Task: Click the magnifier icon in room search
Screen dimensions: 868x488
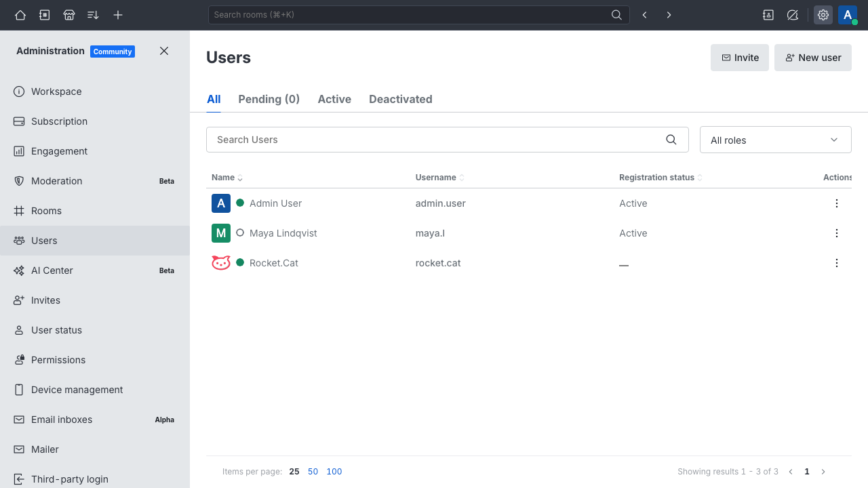Action: (616, 15)
